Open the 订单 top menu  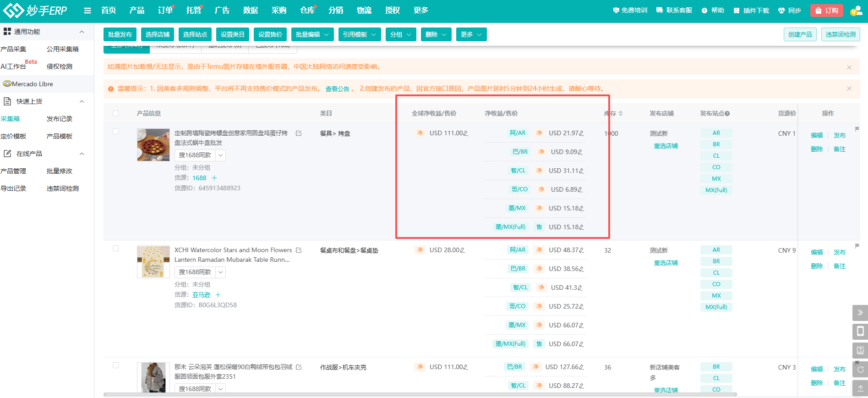pos(165,11)
